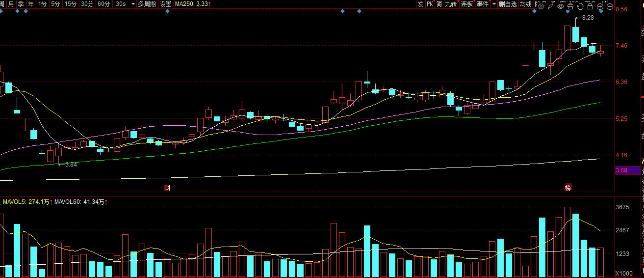Expand the 30s period dropdown arrow
Viewport: 644px width, 278px height.
pyautogui.click(x=132, y=4)
